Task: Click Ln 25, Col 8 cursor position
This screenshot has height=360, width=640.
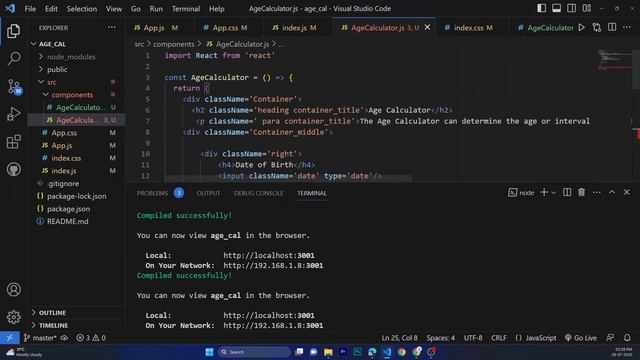Action: tap(400, 338)
